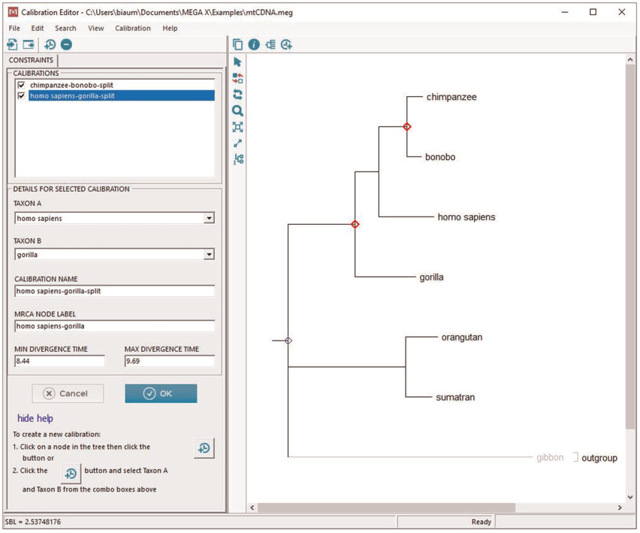Click the gorilla taxon label in tree
640x533 pixels.
(431, 277)
